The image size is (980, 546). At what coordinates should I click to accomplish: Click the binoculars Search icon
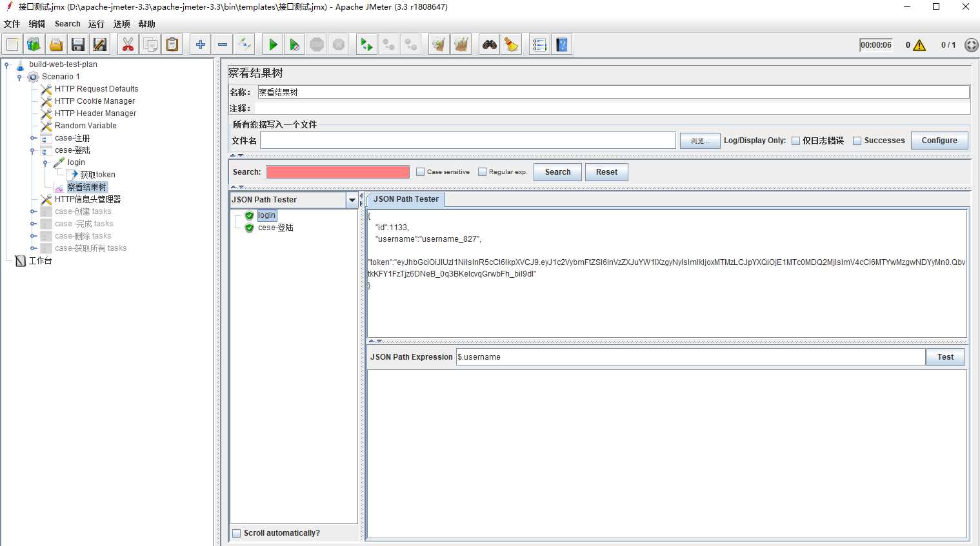[x=490, y=44]
